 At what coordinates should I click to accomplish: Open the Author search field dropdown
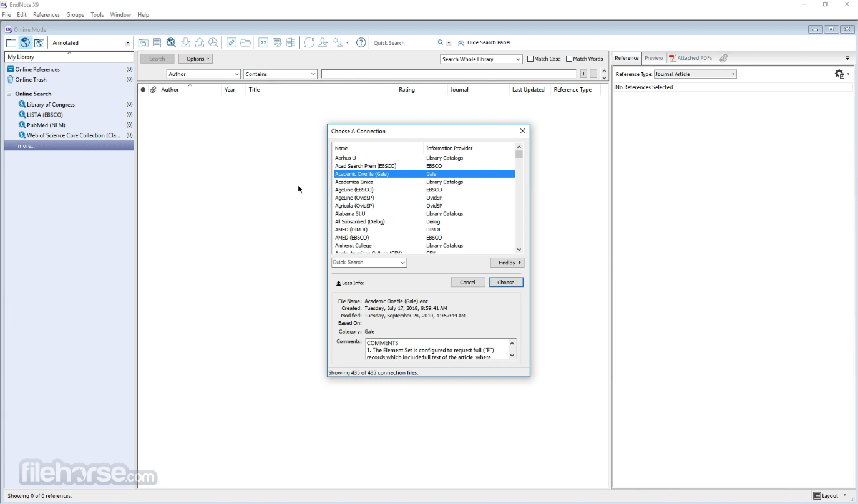tap(203, 74)
